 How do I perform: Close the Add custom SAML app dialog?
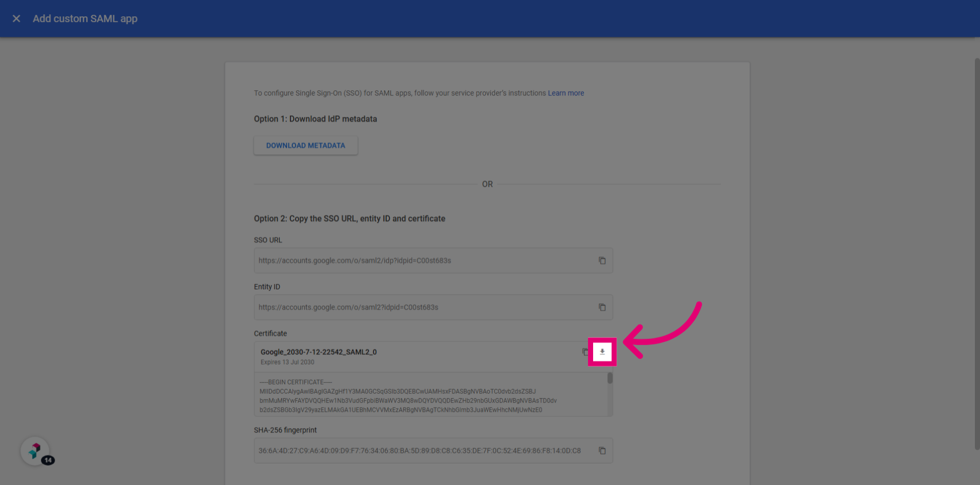16,18
